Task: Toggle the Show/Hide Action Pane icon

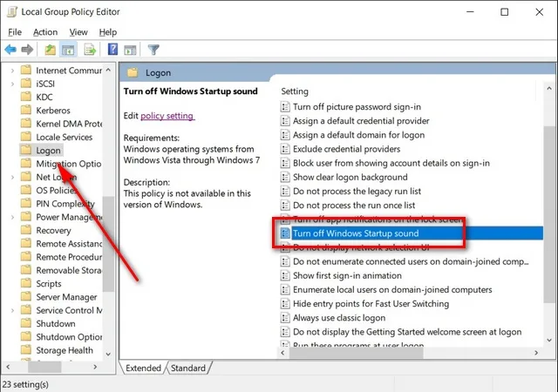Action: coord(130,50)
